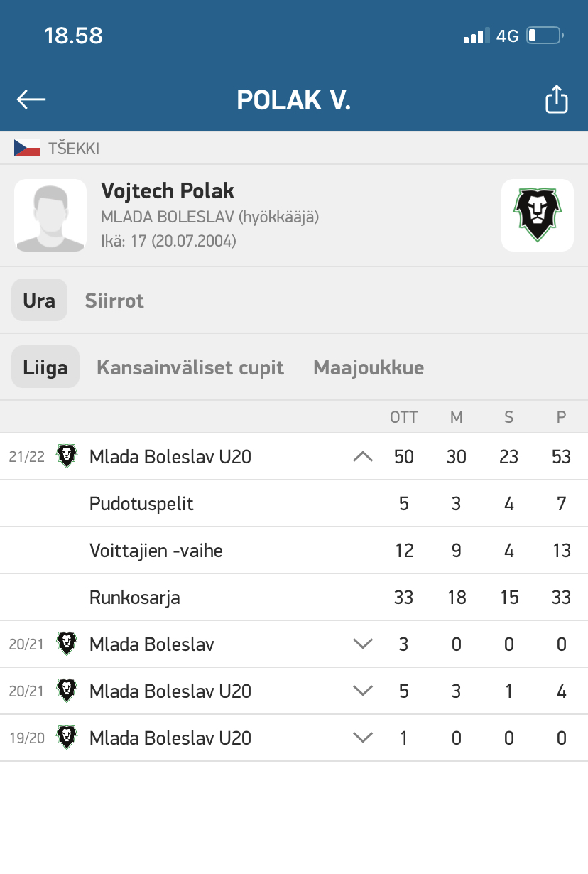Screen dimensions: 588x874
Task: Tap team logo in 20/21 U20 row
Action: 67,691
